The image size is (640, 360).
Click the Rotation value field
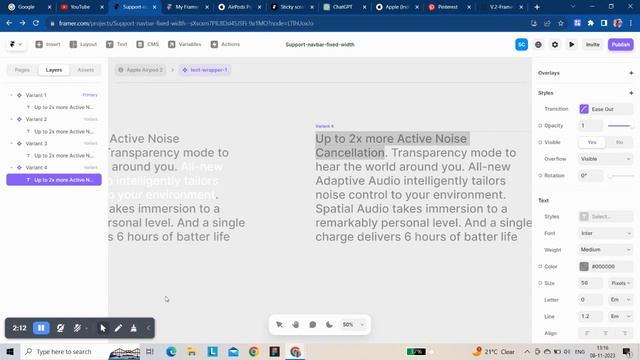(590, 176)
